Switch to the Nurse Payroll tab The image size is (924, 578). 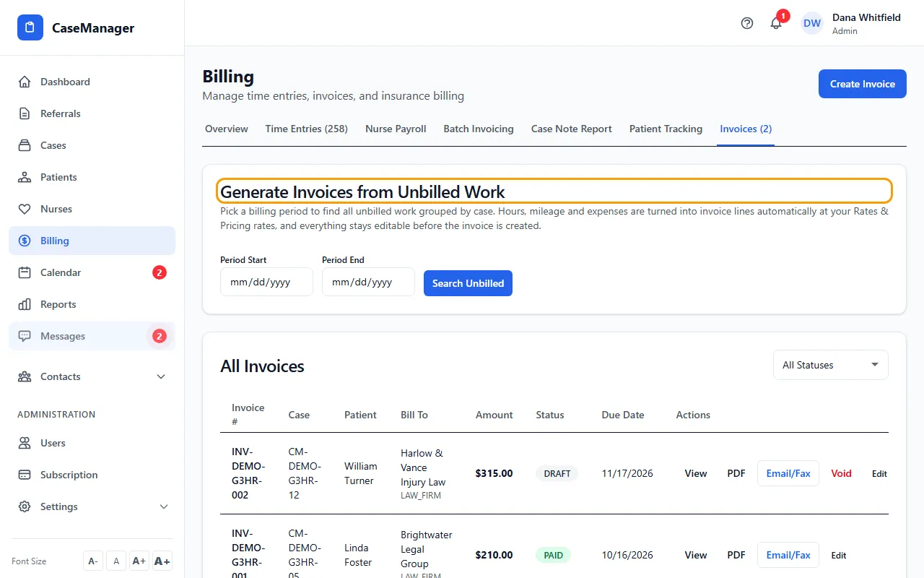click(396, 129)
